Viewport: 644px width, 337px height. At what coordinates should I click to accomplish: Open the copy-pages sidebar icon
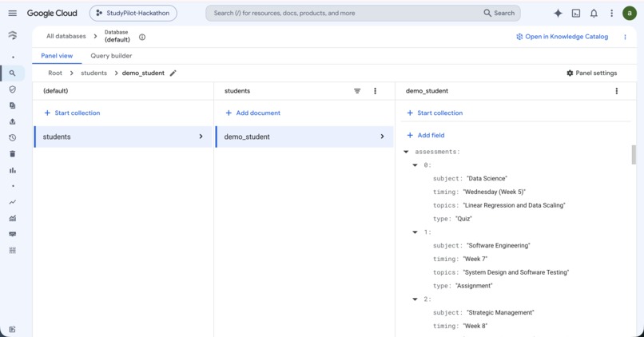(13, 105)
